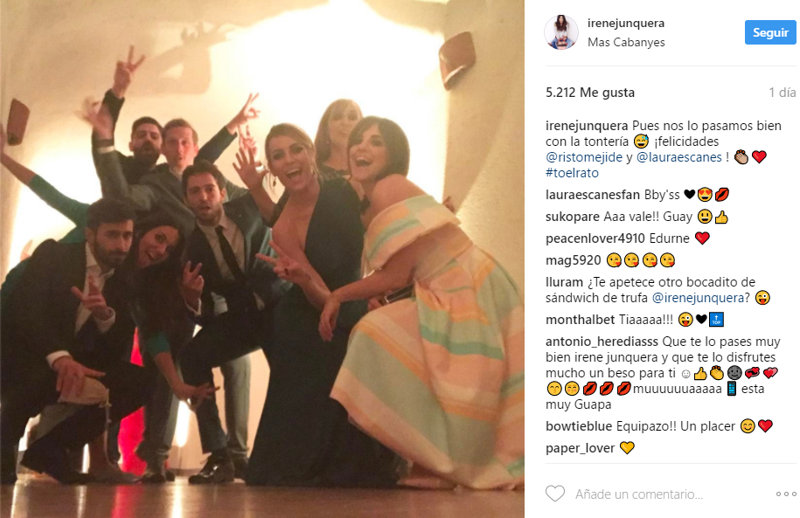
Task: Open monthalbet commenter profile
Action: [x=580, y=320]
